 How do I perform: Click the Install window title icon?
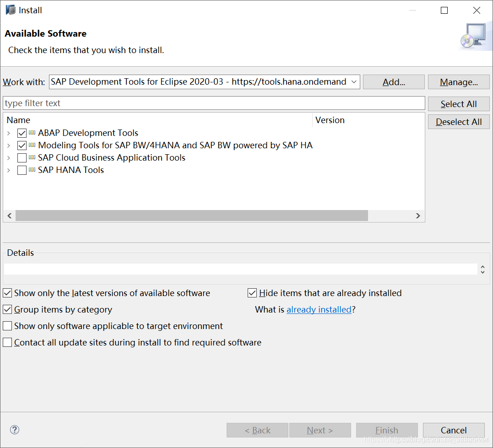coord(11,10)
